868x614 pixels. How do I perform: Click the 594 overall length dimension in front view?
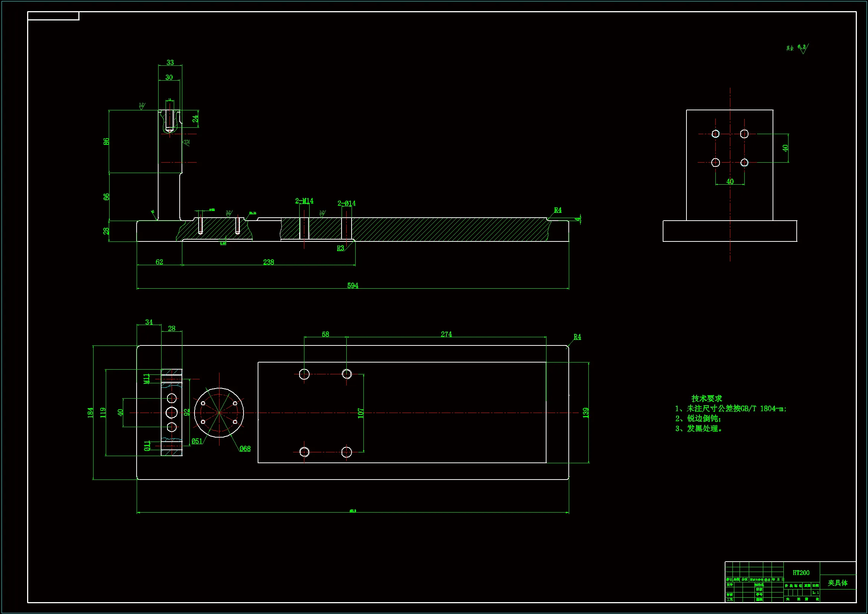click(x=352, y=286)
